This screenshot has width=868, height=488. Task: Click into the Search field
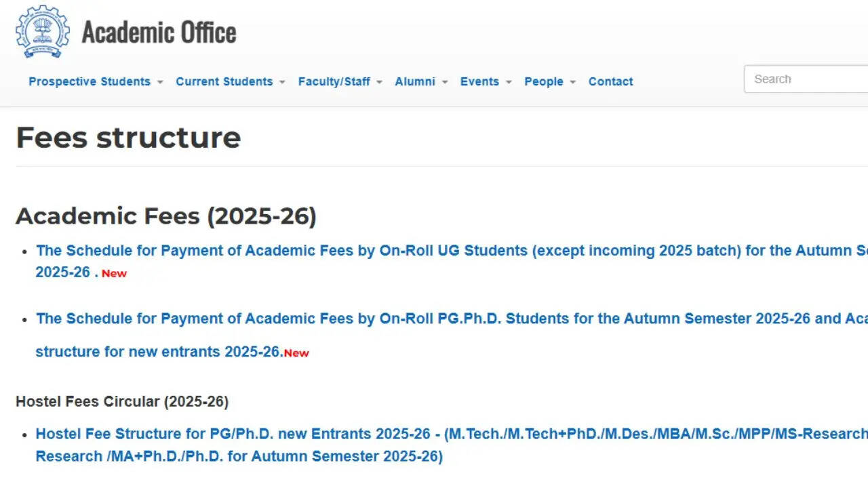806,79
